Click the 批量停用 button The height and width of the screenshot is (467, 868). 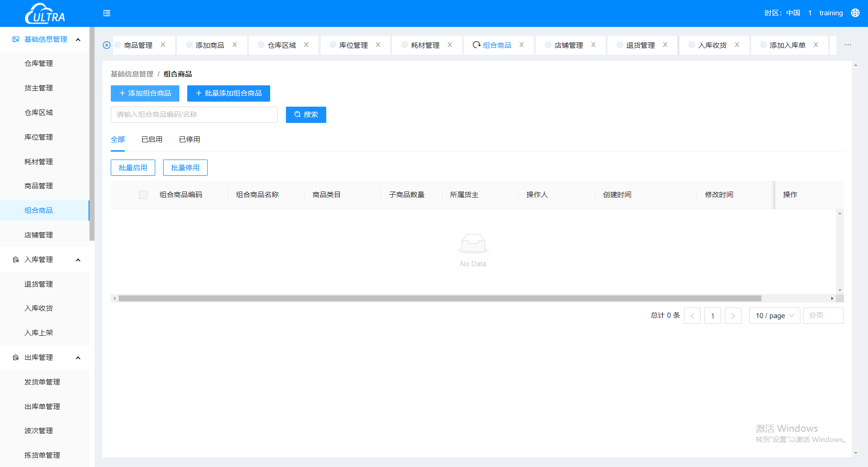[185, 168]
